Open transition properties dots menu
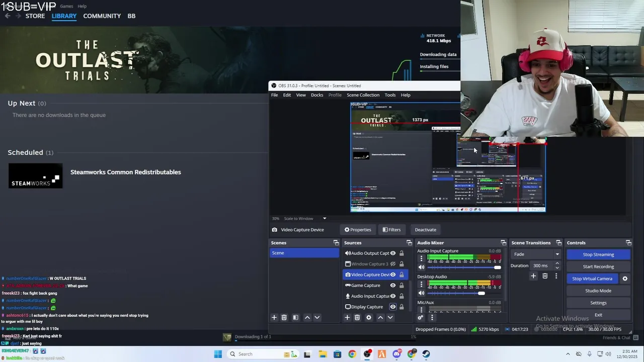 (x=556, y=276)
